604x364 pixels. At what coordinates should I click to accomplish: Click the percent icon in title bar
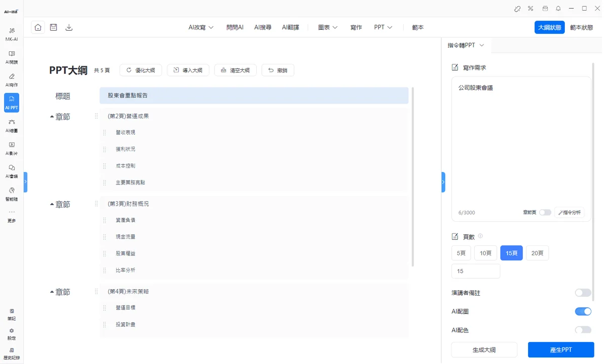point(531,9)
